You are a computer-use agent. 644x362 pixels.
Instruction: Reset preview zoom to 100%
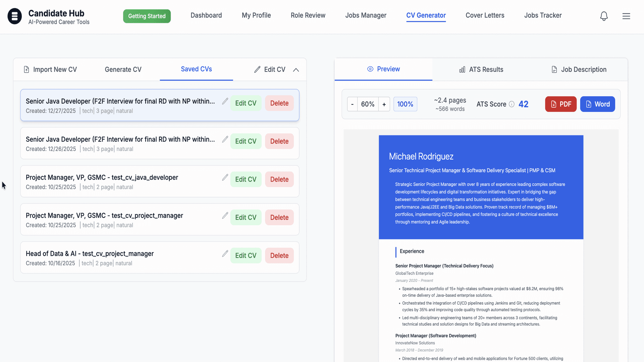[x=405, y=104]
